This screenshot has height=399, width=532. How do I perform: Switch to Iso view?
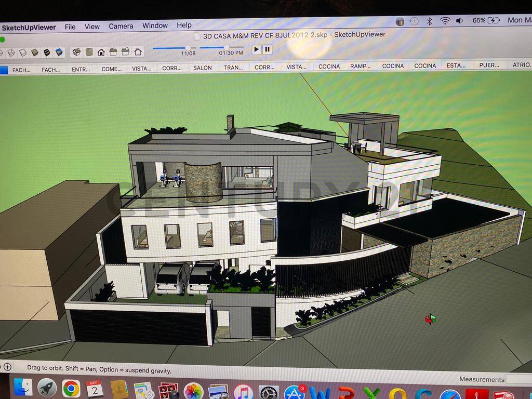[77, 52]
